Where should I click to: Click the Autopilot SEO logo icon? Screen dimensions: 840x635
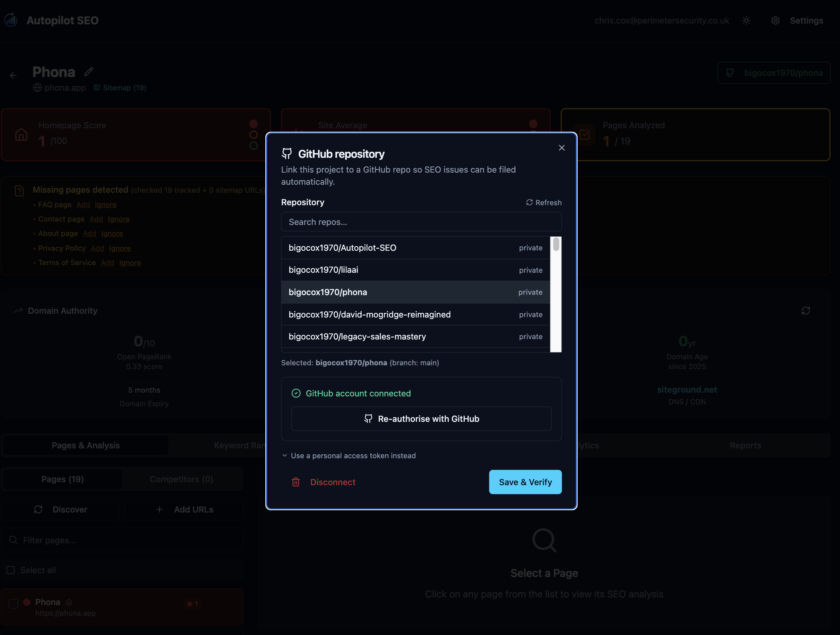tap(11, 20)
